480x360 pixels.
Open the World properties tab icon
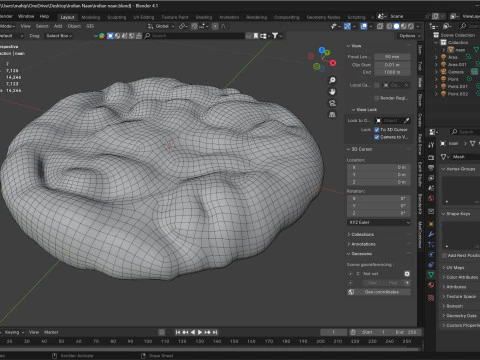(431, 199)
